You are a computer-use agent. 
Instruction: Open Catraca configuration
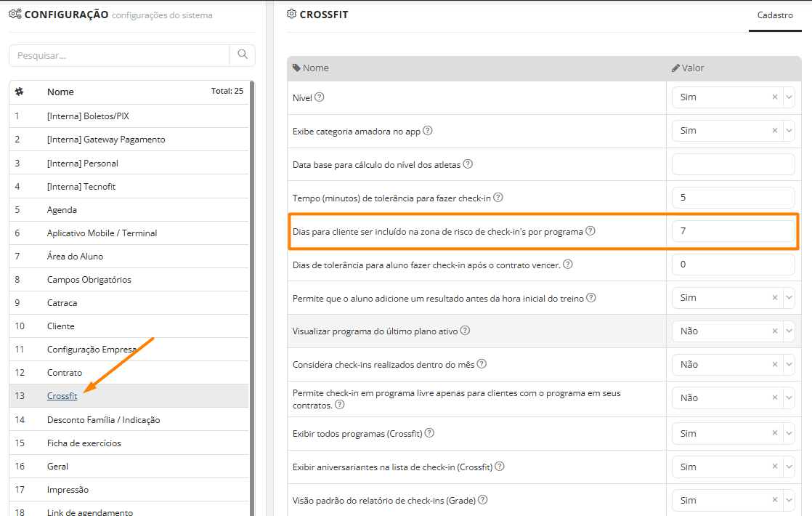click(x=129, y=303)
